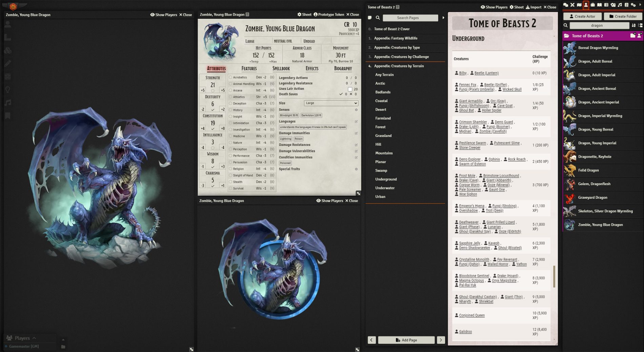Click the Create Folder button
The height and width of the screenshot is (352, 644).
623,16
